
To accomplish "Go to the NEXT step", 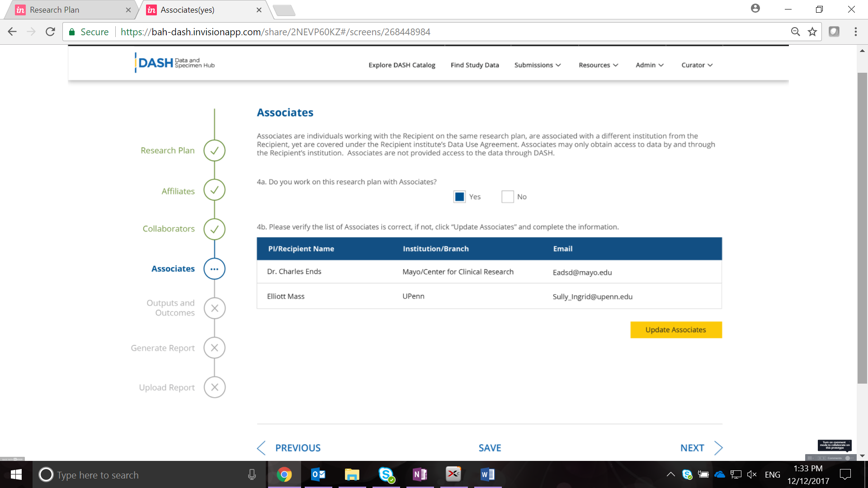I will coord(701,448).
